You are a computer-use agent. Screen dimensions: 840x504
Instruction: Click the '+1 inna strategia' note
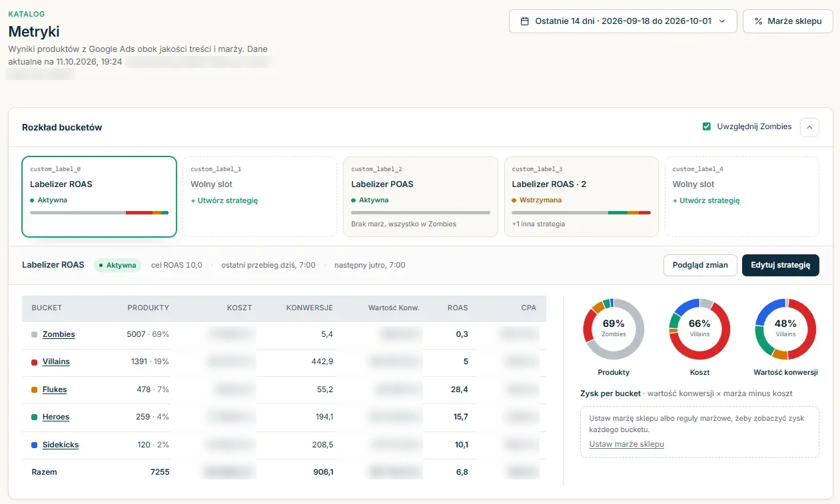click(538, 224)
